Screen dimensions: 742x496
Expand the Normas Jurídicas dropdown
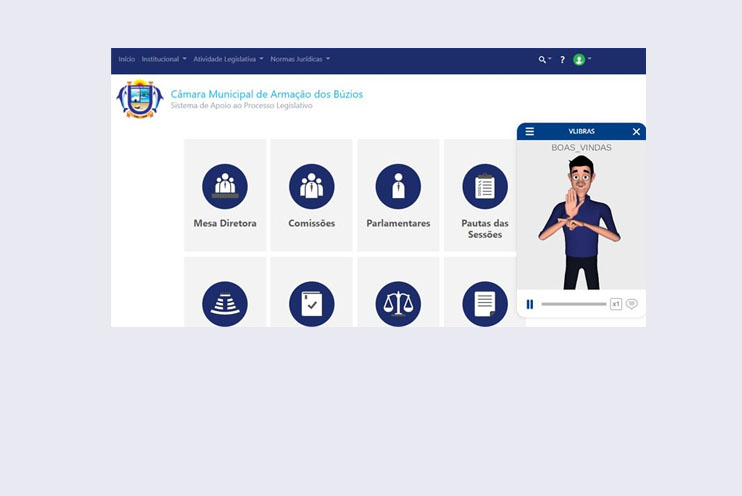(300, 60)
